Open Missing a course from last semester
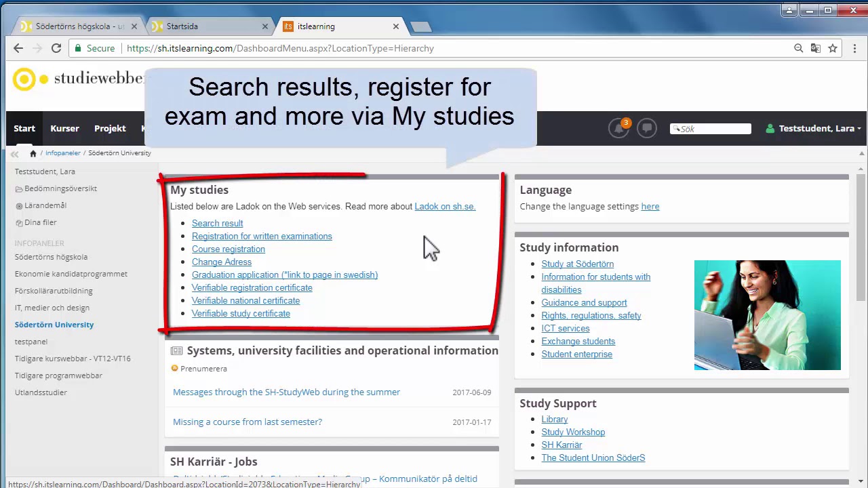 coord(248,422)
